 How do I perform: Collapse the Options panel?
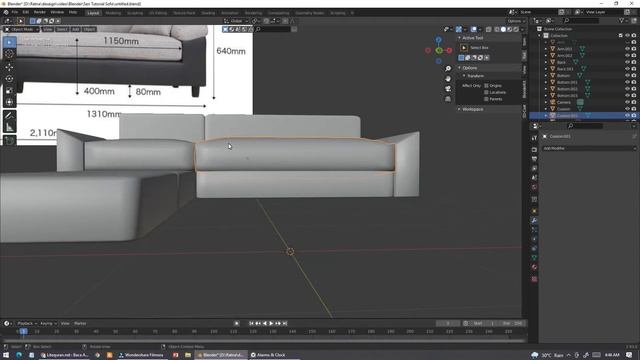[x=459, y=68]
